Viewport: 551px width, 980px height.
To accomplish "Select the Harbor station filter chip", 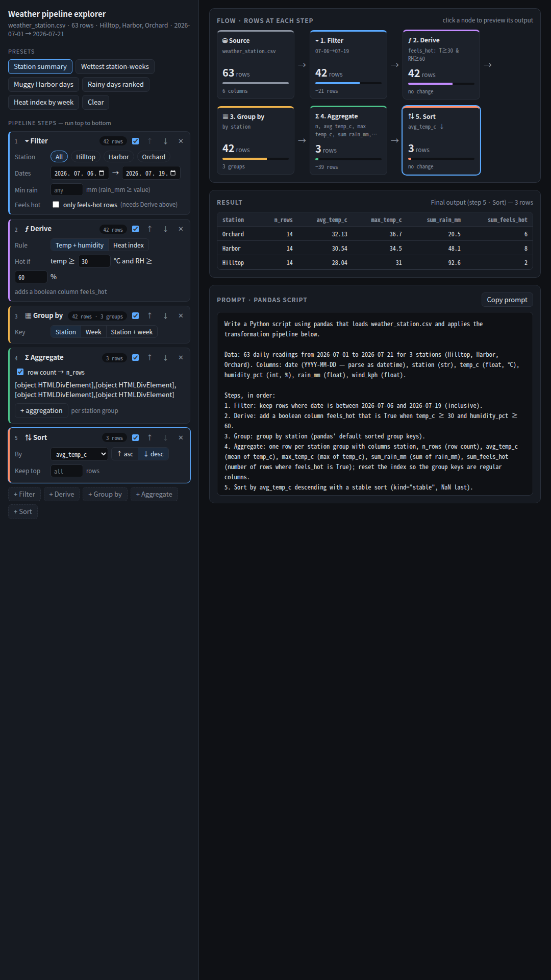I will coord(119,157).
